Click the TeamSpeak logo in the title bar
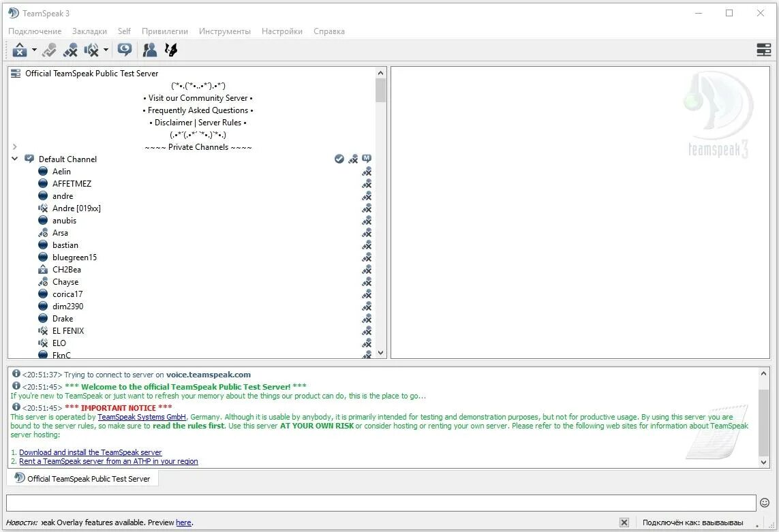This screenshot has width=779, height=532. click(14, 13)
